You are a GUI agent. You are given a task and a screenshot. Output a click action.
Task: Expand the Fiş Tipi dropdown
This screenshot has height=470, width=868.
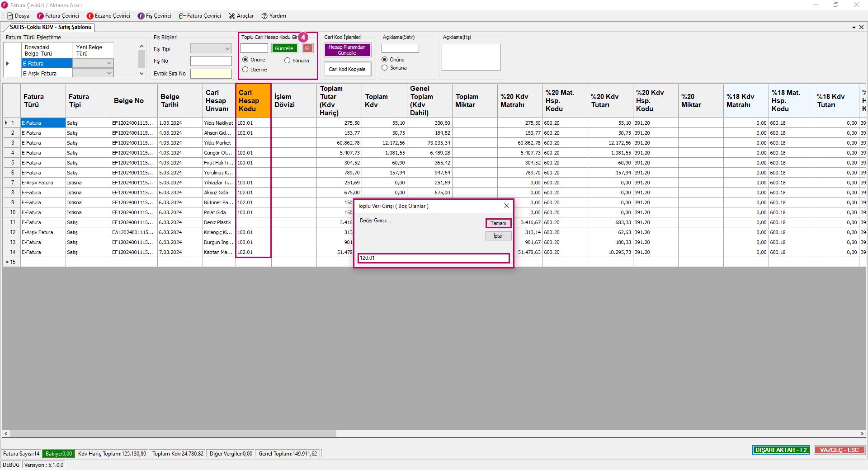[227, 49]
